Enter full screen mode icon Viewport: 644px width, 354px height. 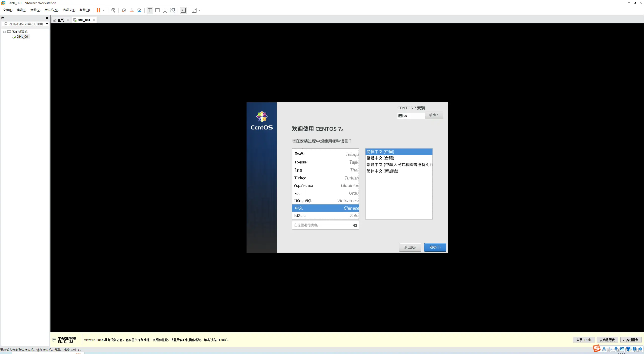tap(165, 10)
